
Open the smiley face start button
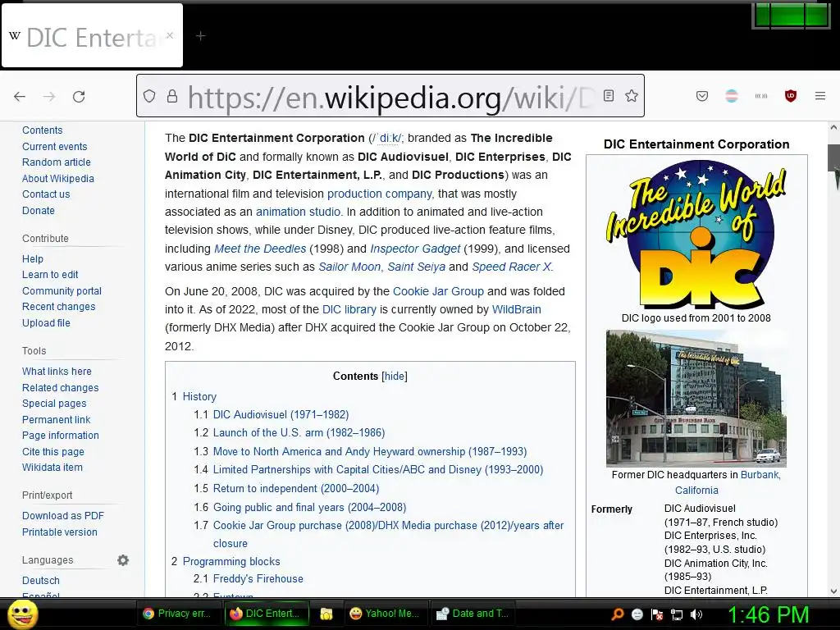tap(23, 614)
